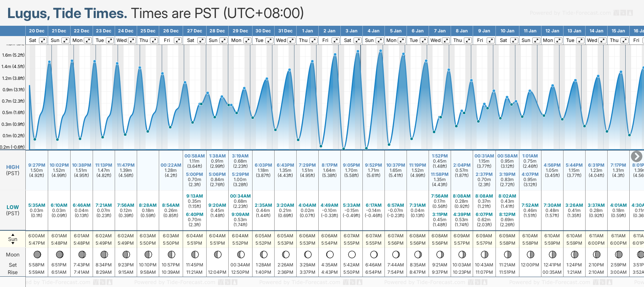Image resolution: width=644 pixels, height=287 pixels.
Task: Select the 27 Dec date header
Action: [x=194, y=31]
